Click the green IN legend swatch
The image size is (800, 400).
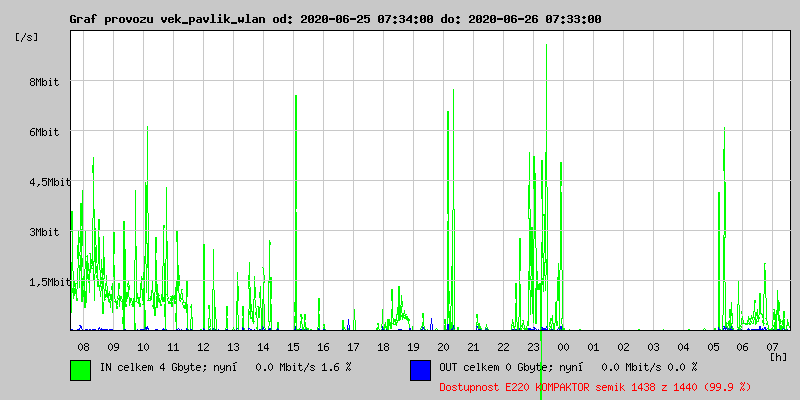81,370
